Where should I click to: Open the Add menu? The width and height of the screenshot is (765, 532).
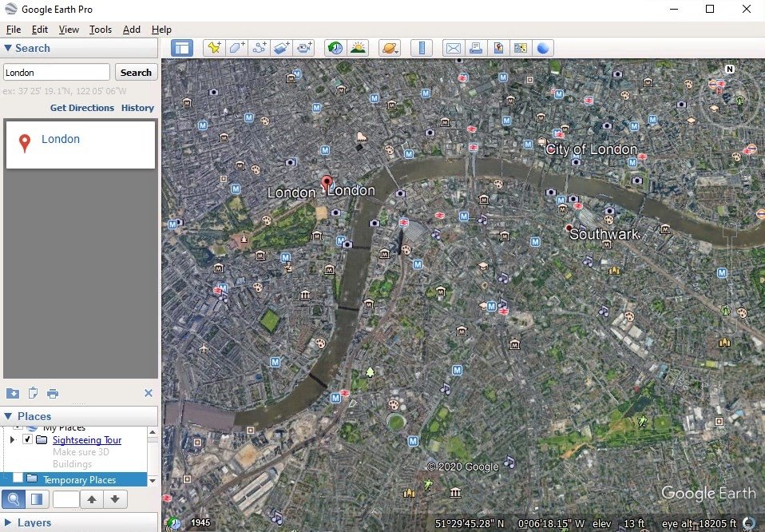[x=131, y=30]
